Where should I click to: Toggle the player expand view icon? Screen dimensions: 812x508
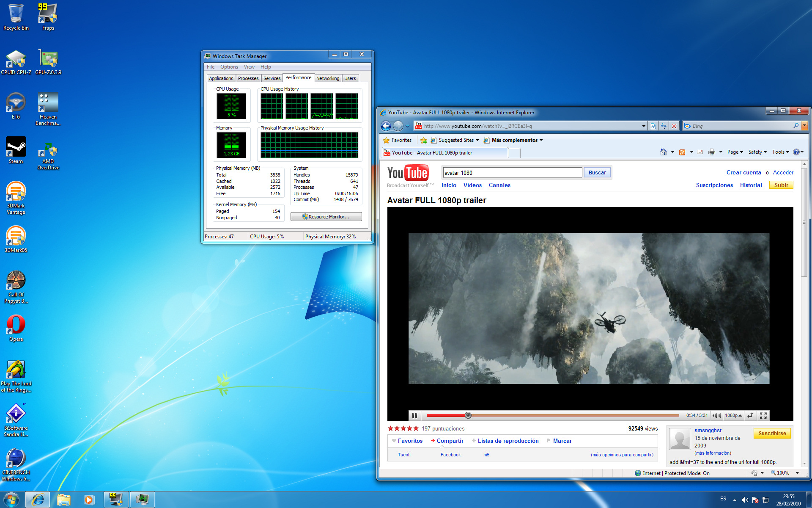coord(750,415)
